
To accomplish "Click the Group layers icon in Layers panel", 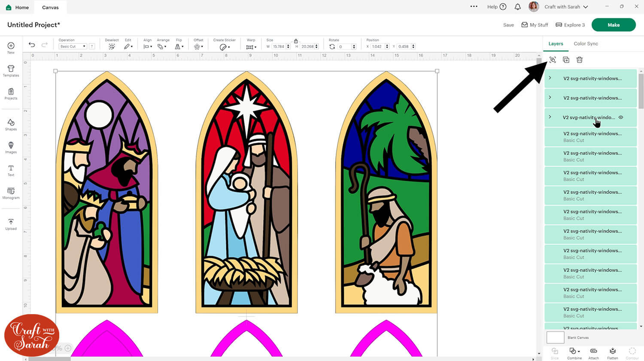I will (553, 60).
